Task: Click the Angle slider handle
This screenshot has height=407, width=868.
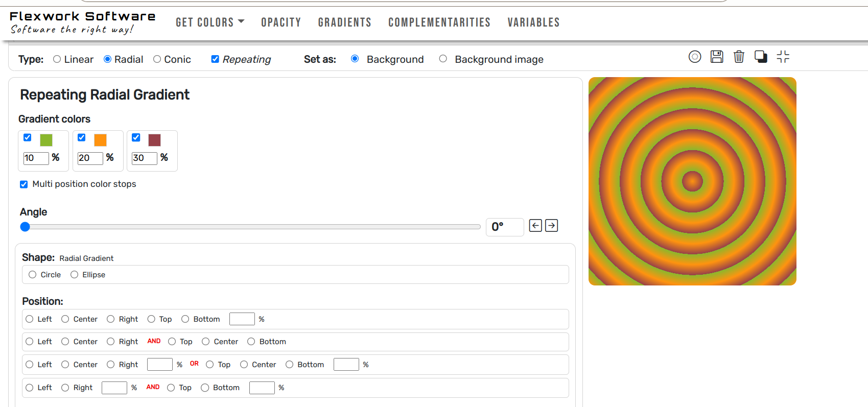Action: click(x=25, y=227)
